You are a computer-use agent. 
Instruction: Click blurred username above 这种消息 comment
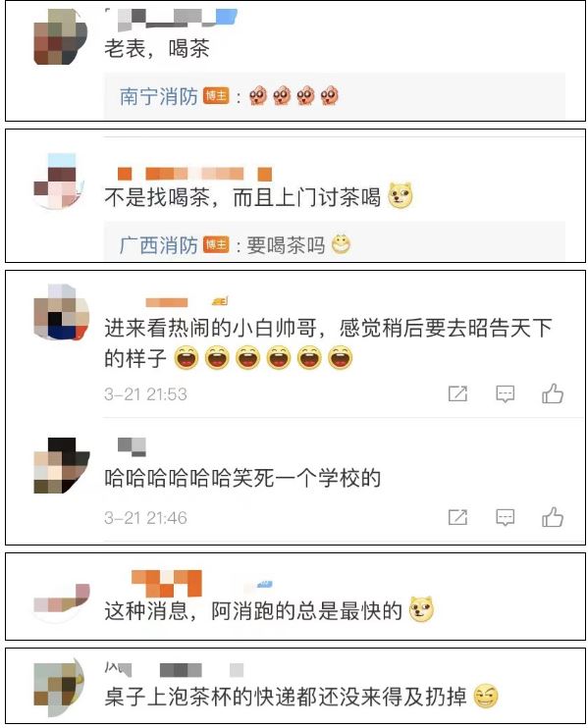(167, 583)
